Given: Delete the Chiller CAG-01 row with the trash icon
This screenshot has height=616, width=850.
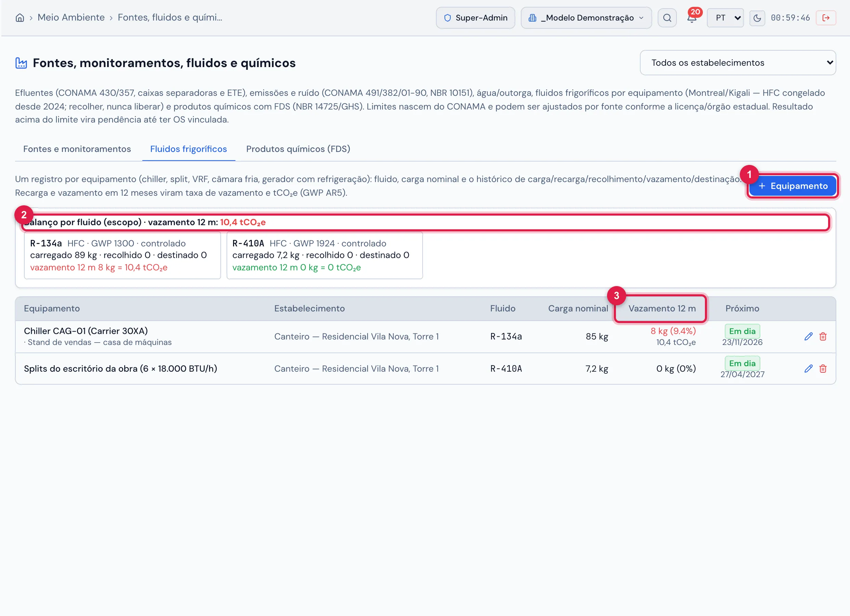Looking at the screenshot, I should pyautogui.click(x=823, y=336).
